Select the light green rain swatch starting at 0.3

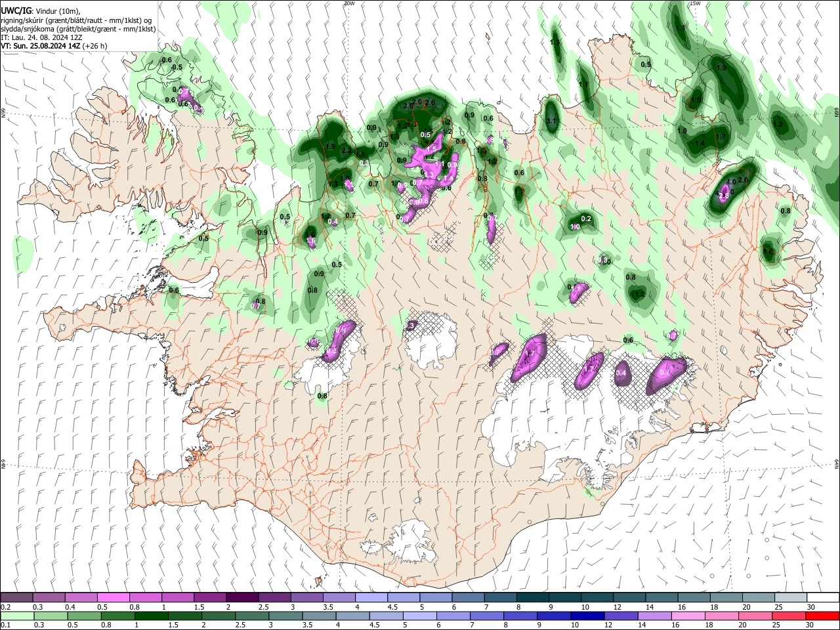pos(51,616)
